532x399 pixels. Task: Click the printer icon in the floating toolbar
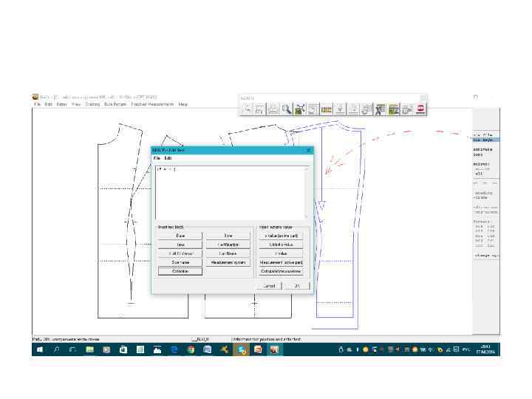point(273,109)
